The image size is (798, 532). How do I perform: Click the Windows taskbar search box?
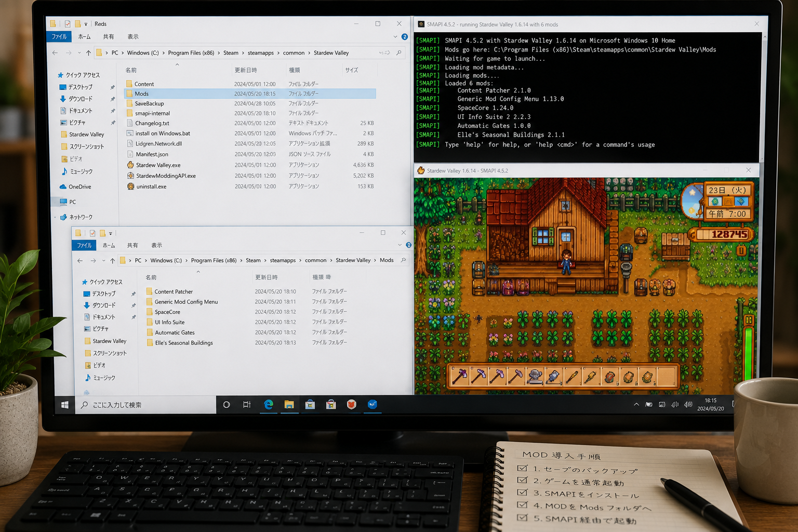pyautogui.click(x=145, y=405)
